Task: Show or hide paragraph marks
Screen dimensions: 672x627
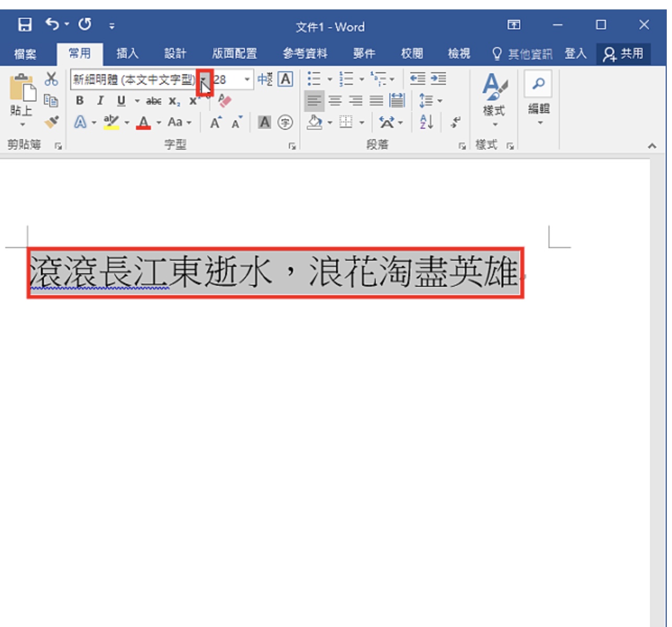Action: (456, 122)
